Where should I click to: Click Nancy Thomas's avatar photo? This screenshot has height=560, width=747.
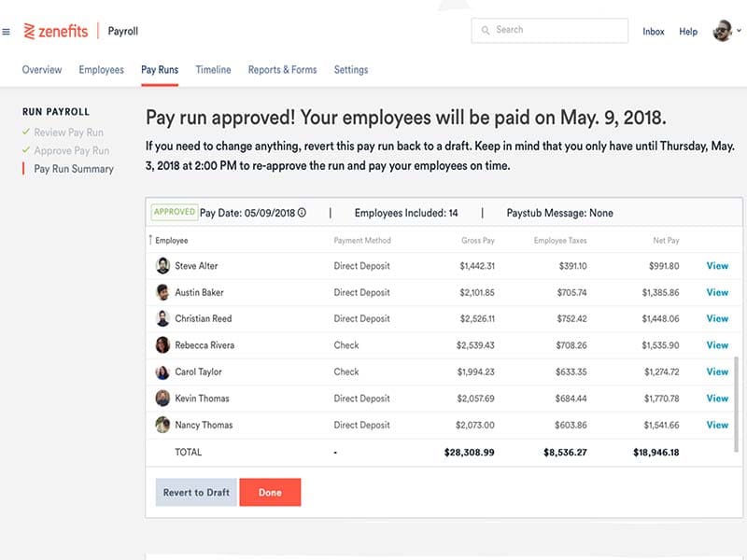click(163, 425)
